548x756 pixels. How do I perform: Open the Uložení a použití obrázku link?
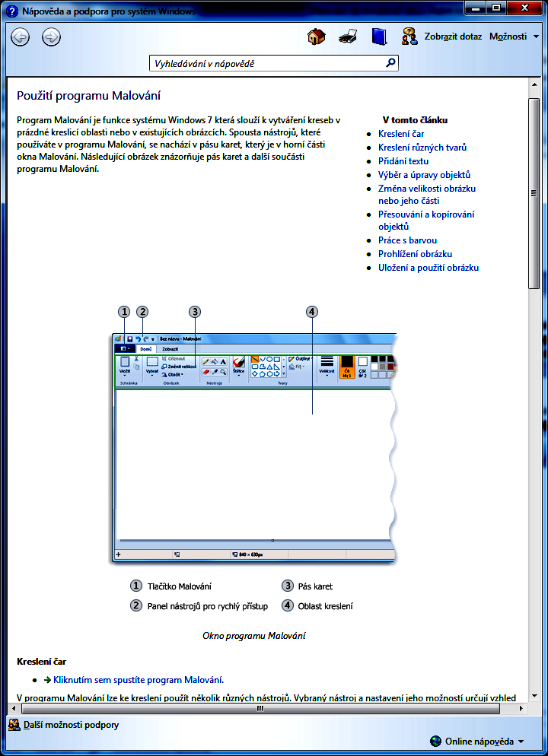429,268
